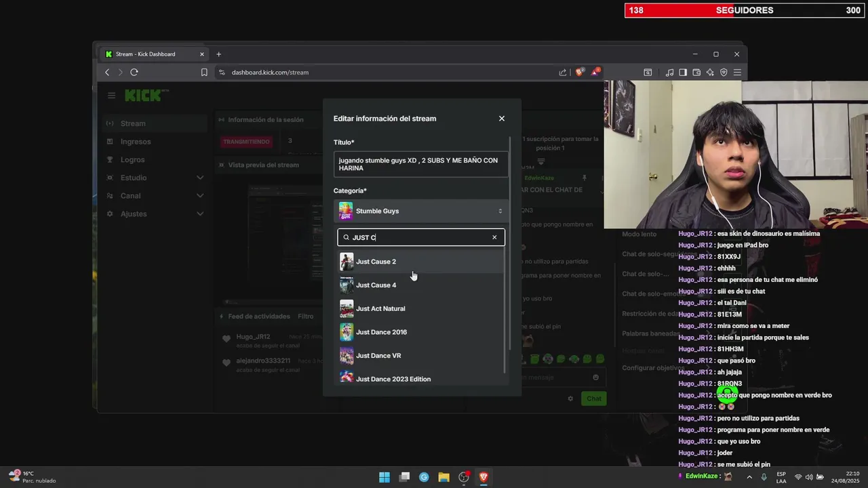Select Just Dance 2023 Edition entry
The width and height of the screenshot is (868, 488).
coord(420,378)
